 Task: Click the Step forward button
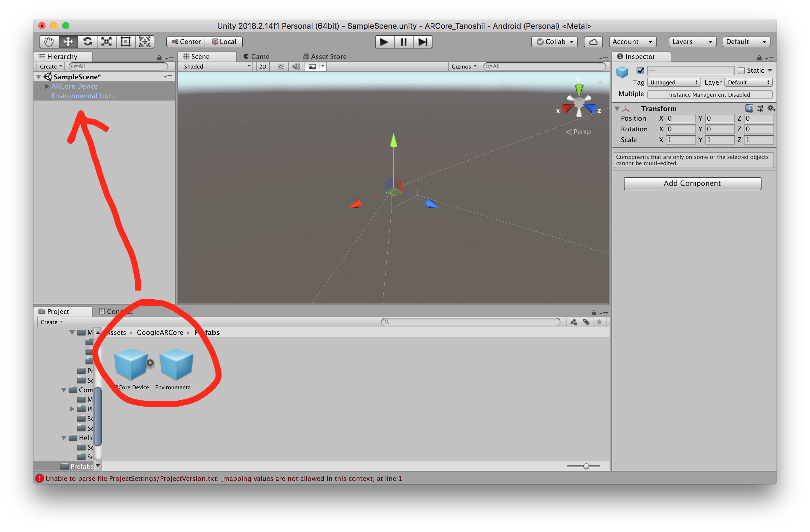click(423, 42)
